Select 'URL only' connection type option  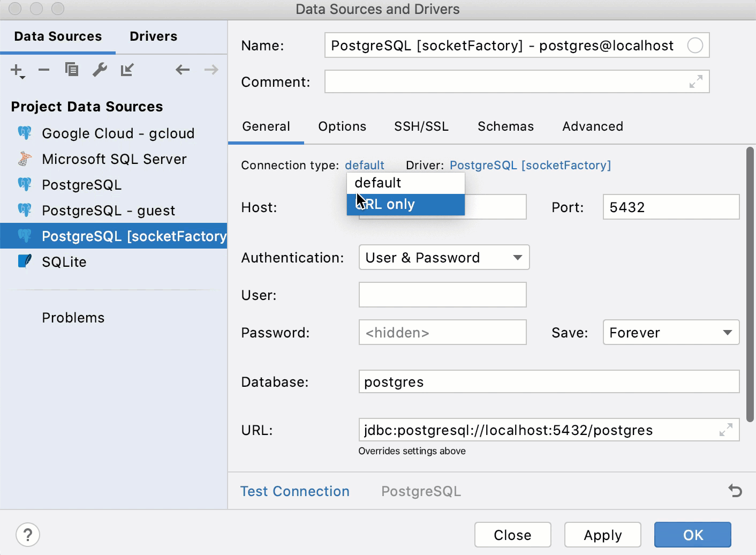pyautogui.click(x=405, y=205)
